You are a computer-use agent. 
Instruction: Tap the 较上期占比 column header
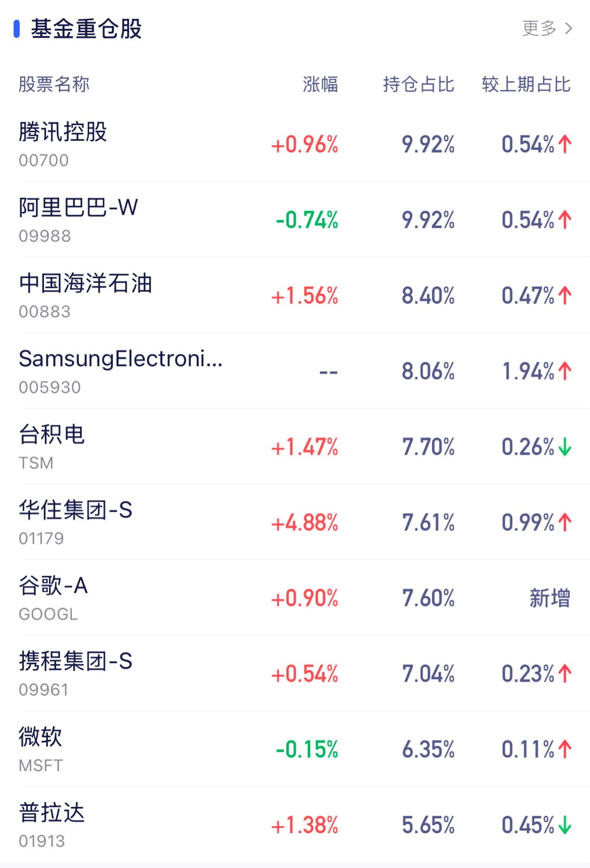pyautogui.click(x=526, y=84)
